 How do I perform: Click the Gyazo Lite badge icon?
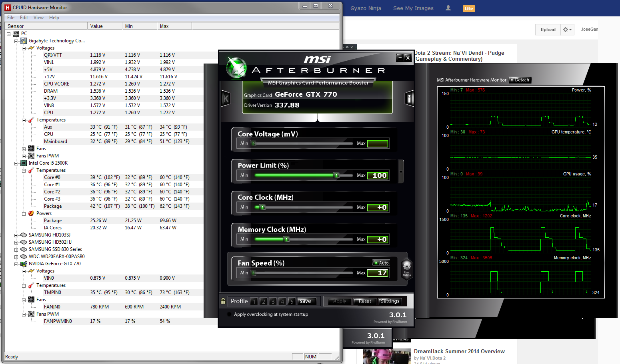point(469,8)
